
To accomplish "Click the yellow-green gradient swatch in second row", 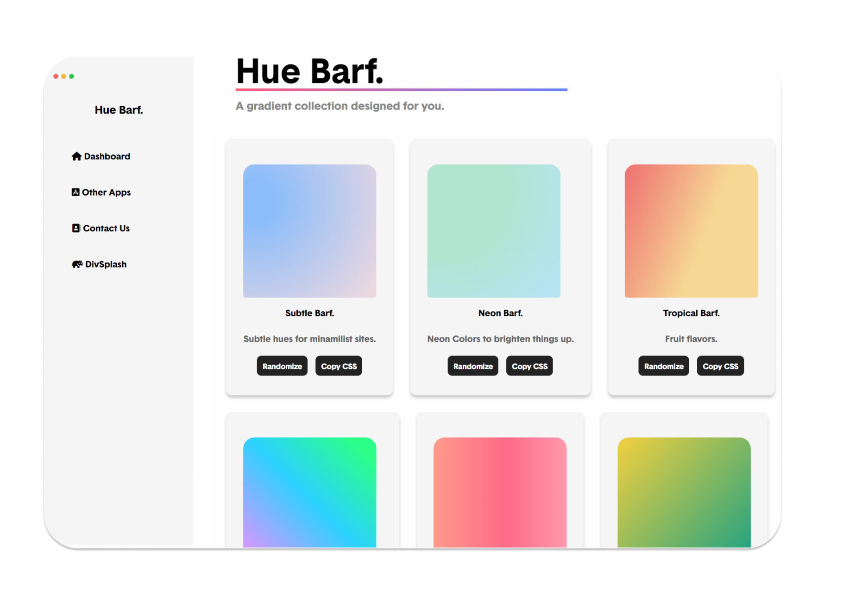I will click(x=684, y=492).
